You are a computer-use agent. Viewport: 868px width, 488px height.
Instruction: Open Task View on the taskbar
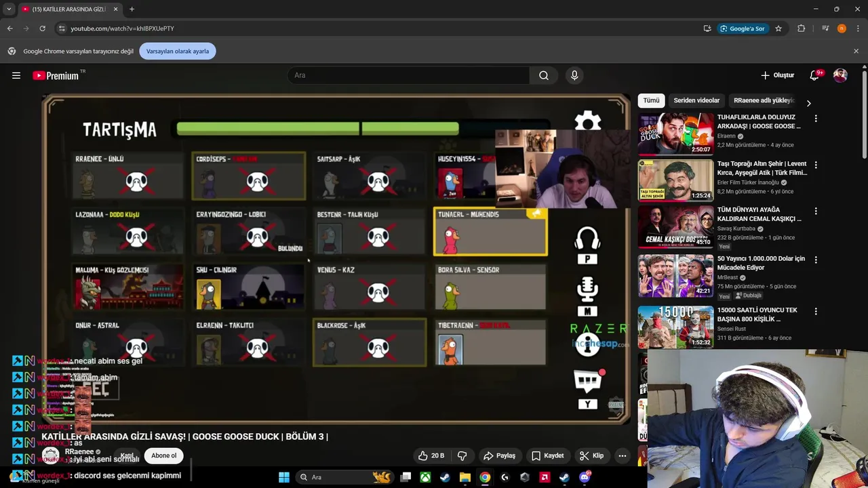coord(406,477)
